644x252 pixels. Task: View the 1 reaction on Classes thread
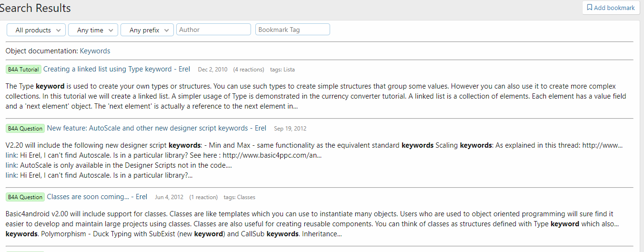coord(203,197)
